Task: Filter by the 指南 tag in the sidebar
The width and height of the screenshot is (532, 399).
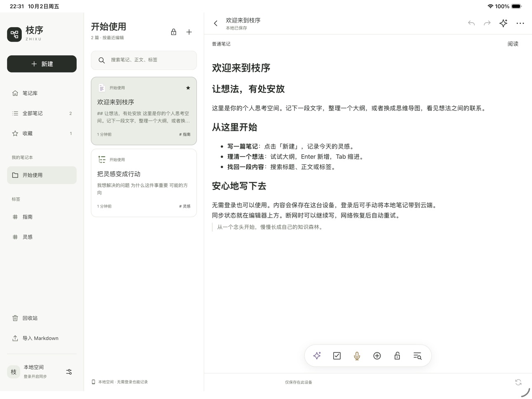Action: pos(42,217)
